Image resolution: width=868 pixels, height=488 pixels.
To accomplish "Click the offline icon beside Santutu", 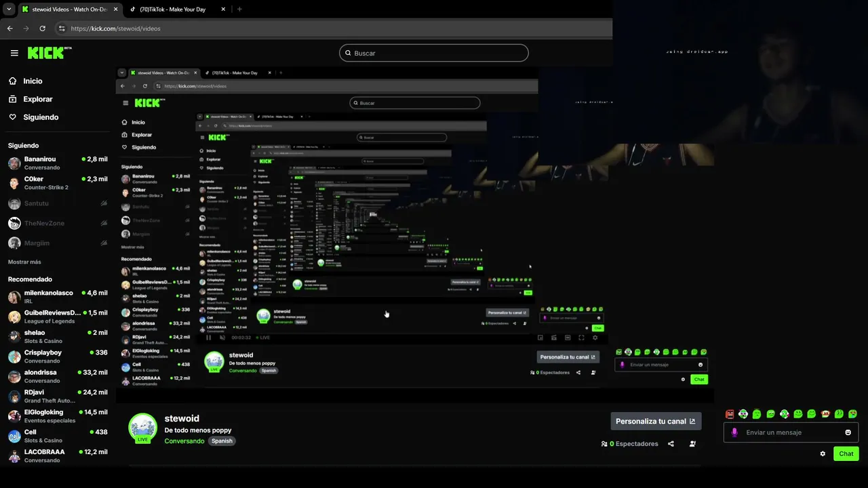I will point(104,203).
